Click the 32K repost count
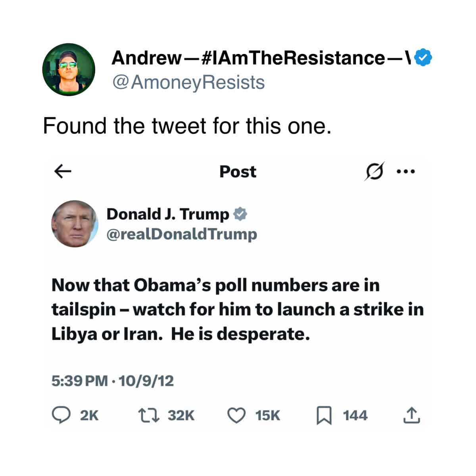This screenshot has width=476, height=476. 181,415
